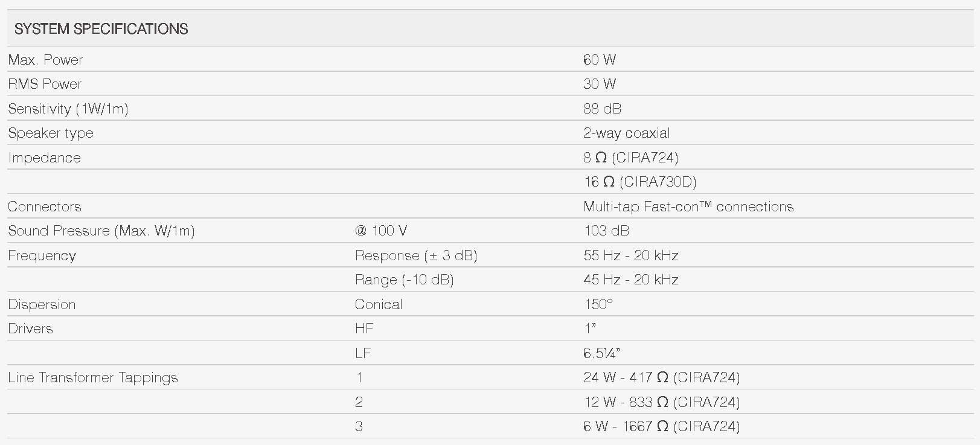
Task: Select the RMS Power label
Action: pos(45,84)
